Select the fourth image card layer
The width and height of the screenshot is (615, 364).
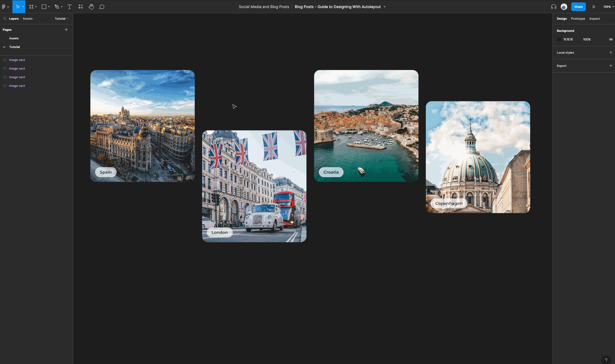click(36, 86)
